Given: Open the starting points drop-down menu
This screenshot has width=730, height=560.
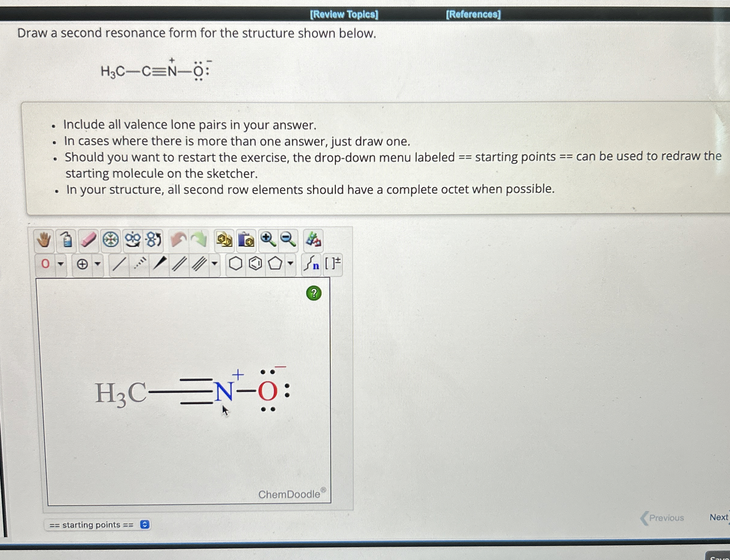Looking at the screenshot, I should point(98,525).
